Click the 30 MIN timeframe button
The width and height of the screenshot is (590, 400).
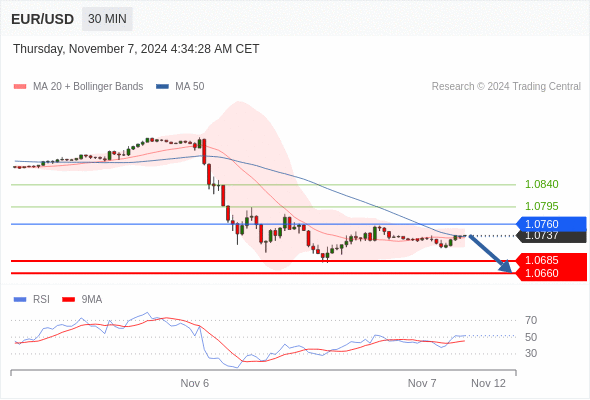pos(107,18)
